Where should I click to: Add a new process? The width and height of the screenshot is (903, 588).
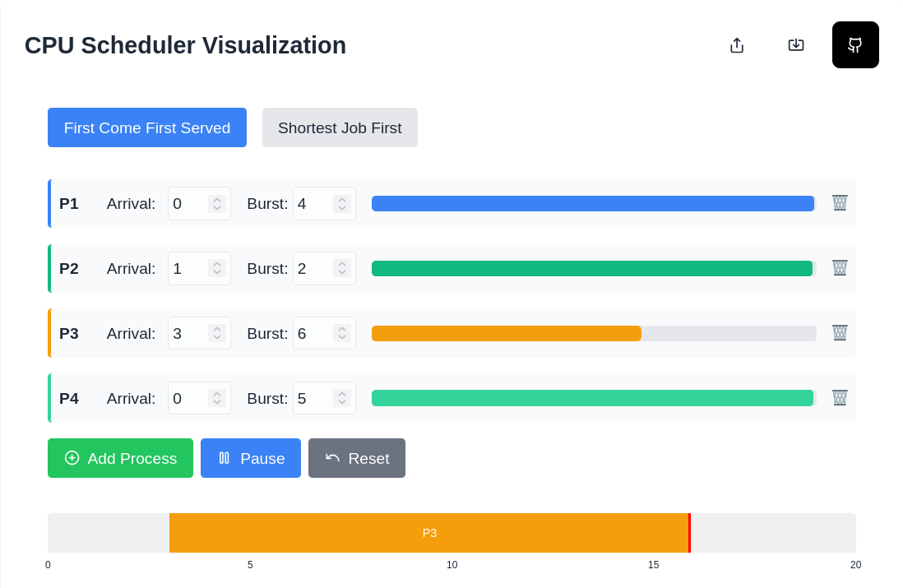point(120,458)
